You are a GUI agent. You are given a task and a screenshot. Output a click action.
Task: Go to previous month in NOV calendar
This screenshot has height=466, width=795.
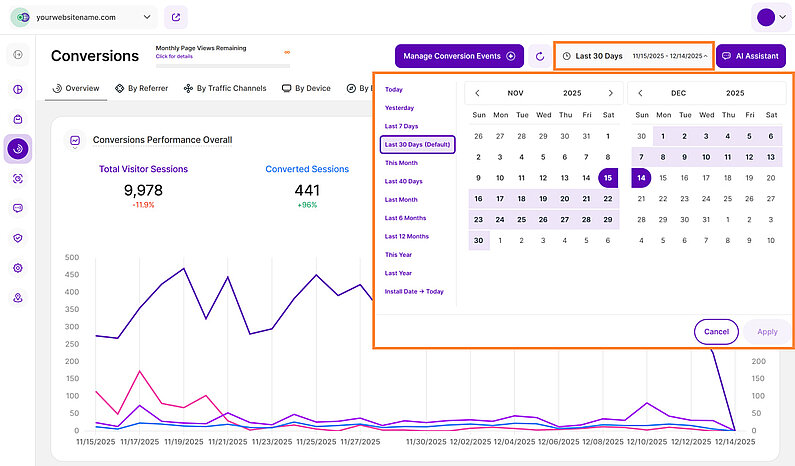click(477, 93)
